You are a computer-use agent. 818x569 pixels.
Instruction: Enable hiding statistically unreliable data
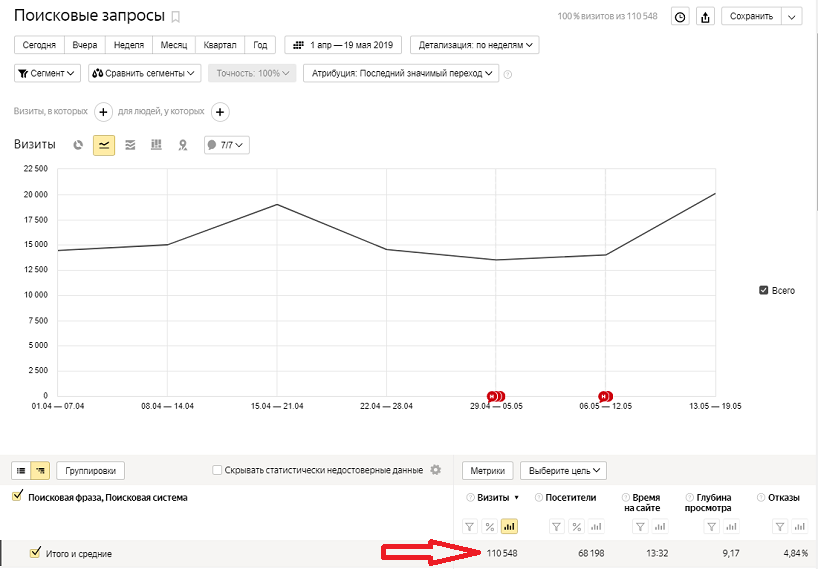(217, 470)
